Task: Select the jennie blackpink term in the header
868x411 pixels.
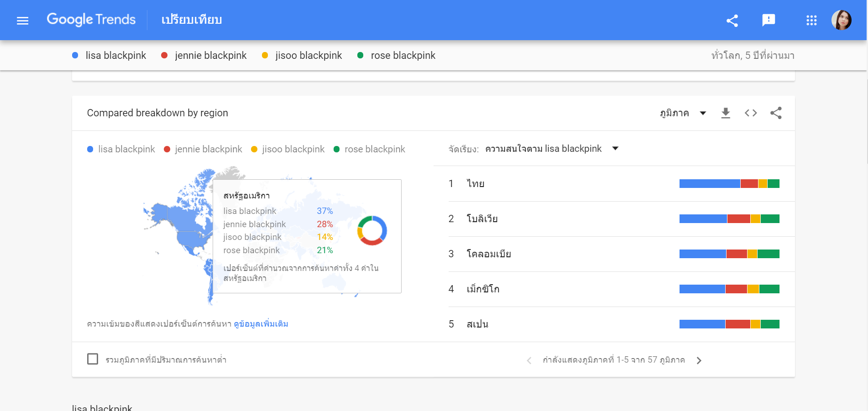Action: (x=204, y=55)
